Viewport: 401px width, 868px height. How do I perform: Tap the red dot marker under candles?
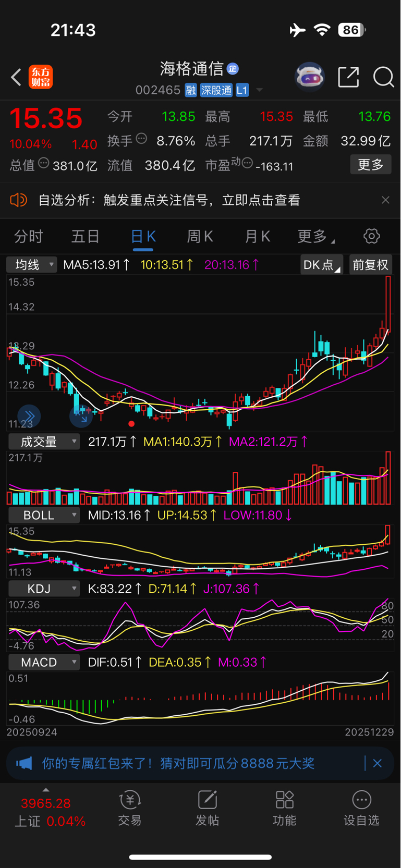(131, 424)
